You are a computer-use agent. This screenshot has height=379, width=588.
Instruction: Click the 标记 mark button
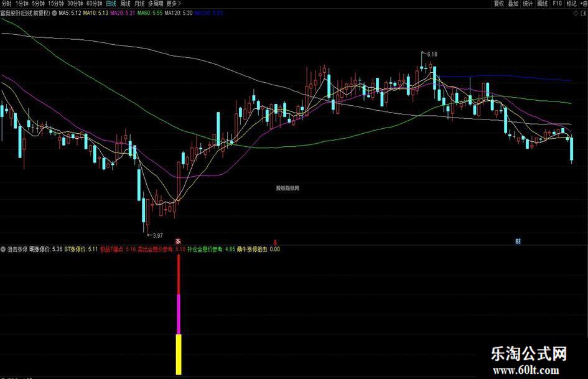click(571, 3)
